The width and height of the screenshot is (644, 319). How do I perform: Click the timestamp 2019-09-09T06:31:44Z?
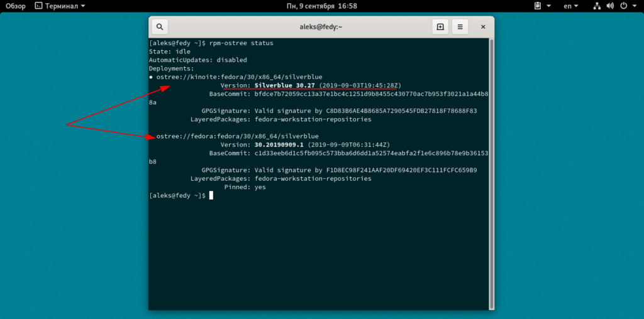[x=348, y=144]
